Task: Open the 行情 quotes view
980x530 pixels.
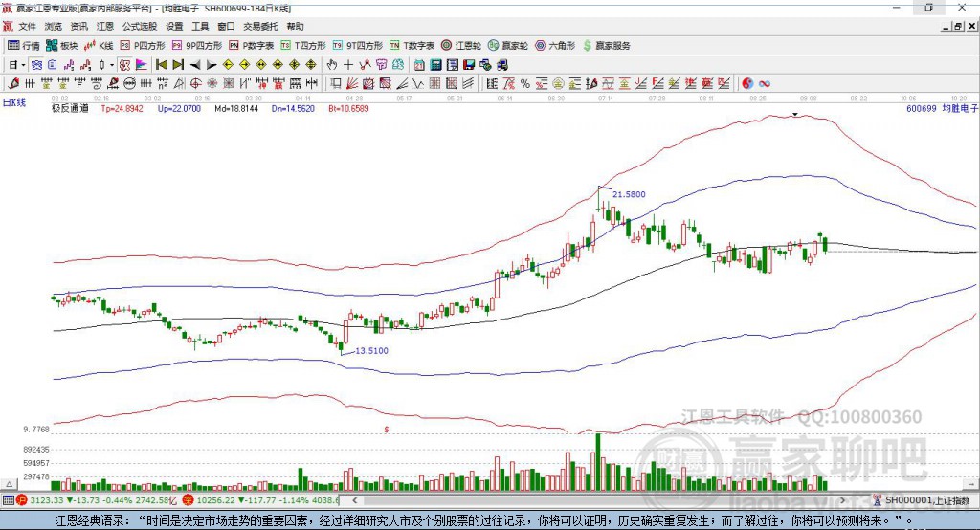Action: click(24, 46)
